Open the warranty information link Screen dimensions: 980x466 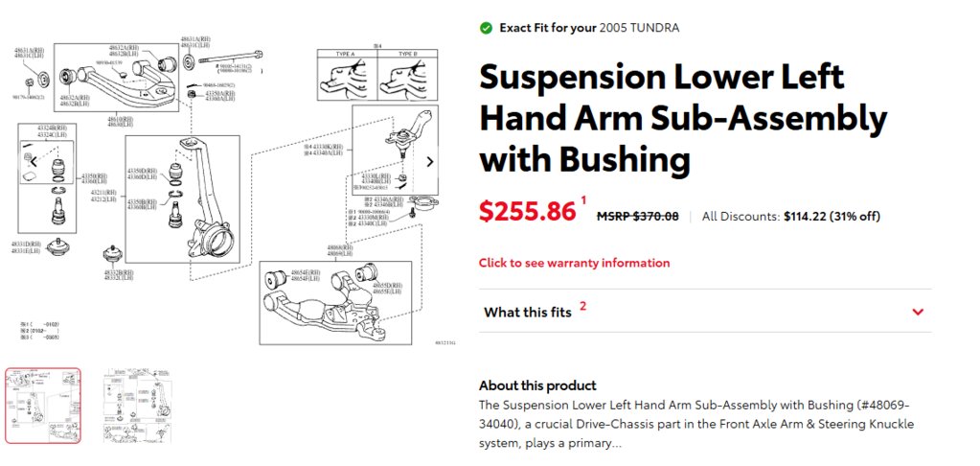pos(574,263)
